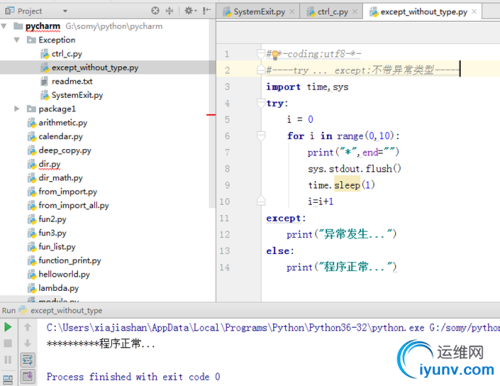Open the Project settings gear menu
Image resolution: width=500 pixels, height=386 pixels.
pos(190,11)
